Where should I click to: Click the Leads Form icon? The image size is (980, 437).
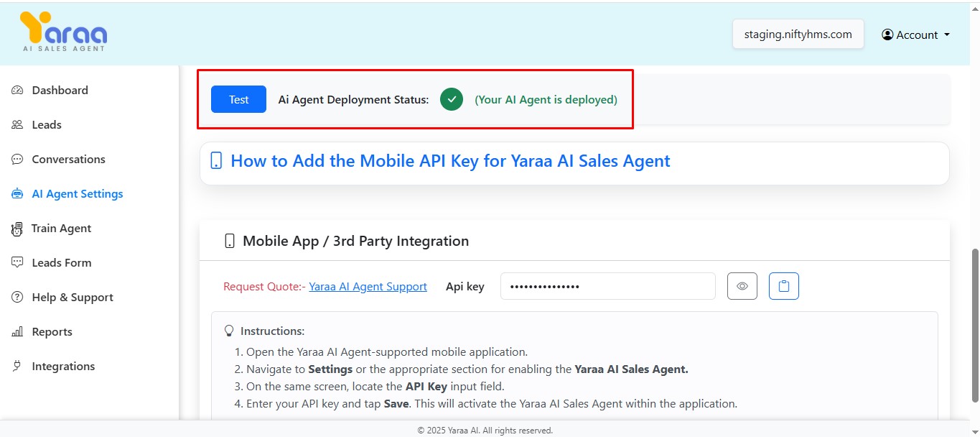pos(17,262)
